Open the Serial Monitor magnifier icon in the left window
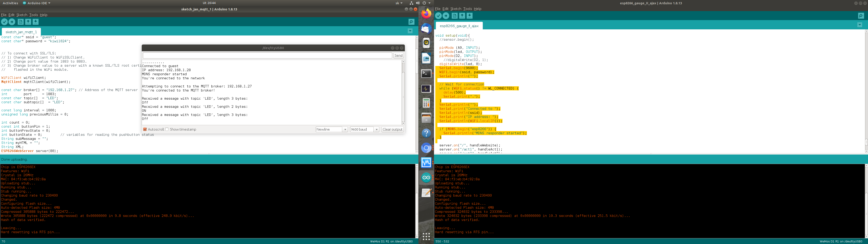The image size is (868, 244). coord(411,22)
